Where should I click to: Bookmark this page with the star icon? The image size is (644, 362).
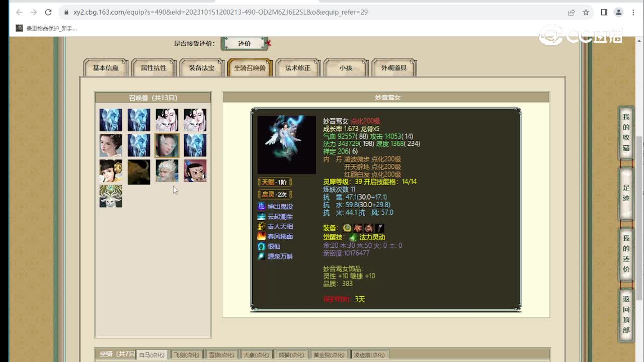coord(586,12)
